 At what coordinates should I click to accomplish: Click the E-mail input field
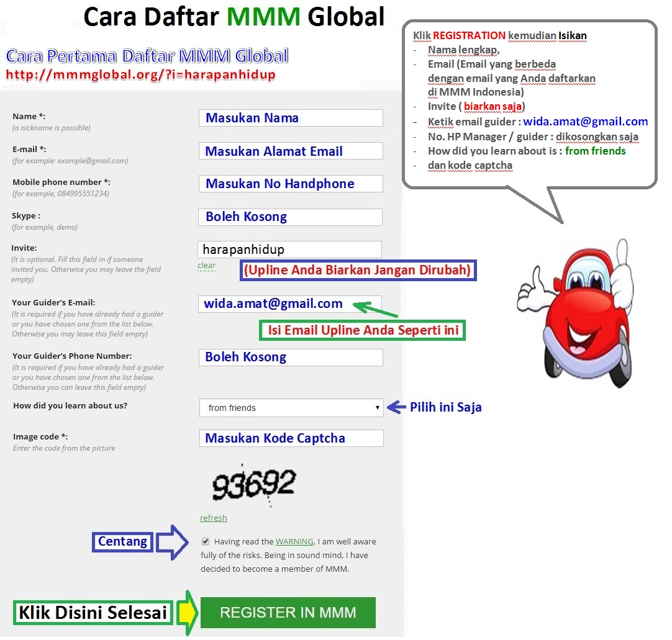coord(290,150)
